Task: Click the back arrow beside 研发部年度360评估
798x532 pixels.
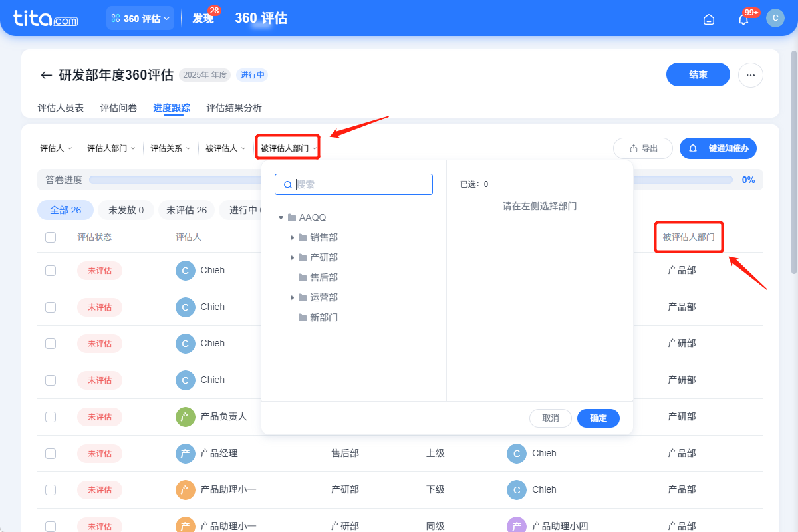Action: point(45,75)
